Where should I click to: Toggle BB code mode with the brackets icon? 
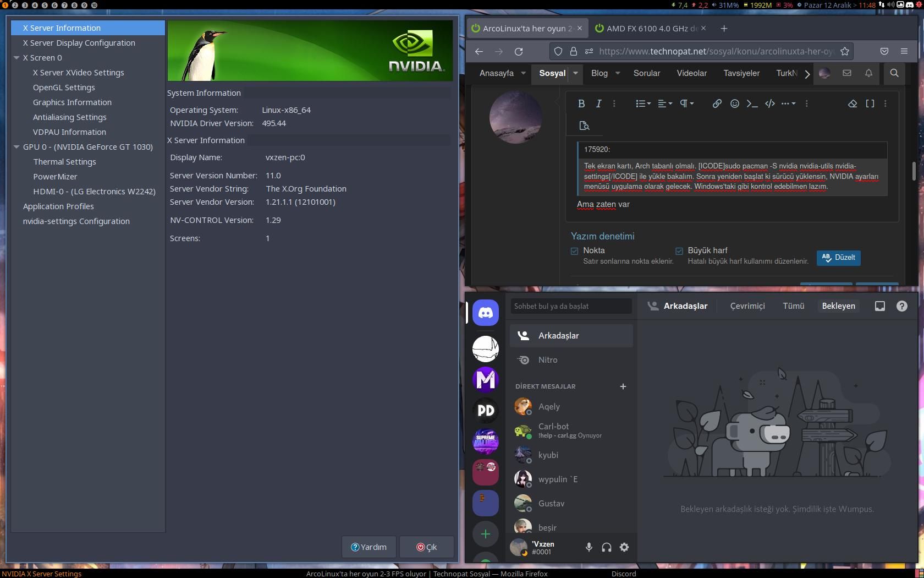[x=870, y=103]
